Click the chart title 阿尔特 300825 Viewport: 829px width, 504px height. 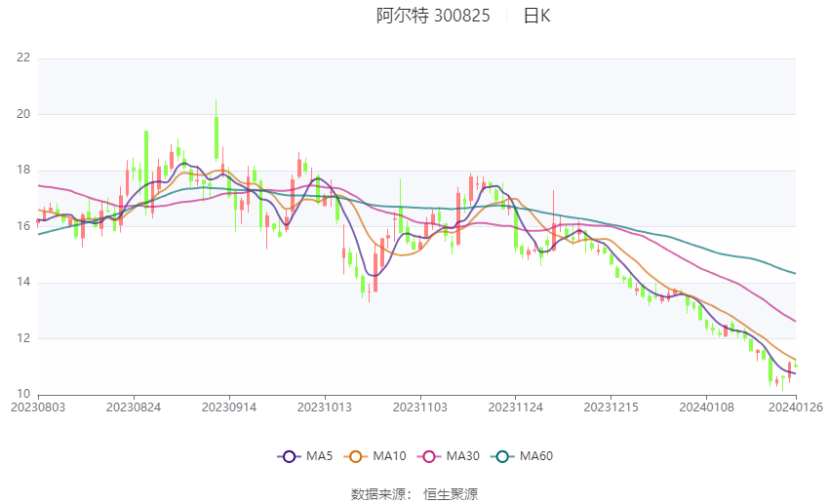click(x=433, y=16)
